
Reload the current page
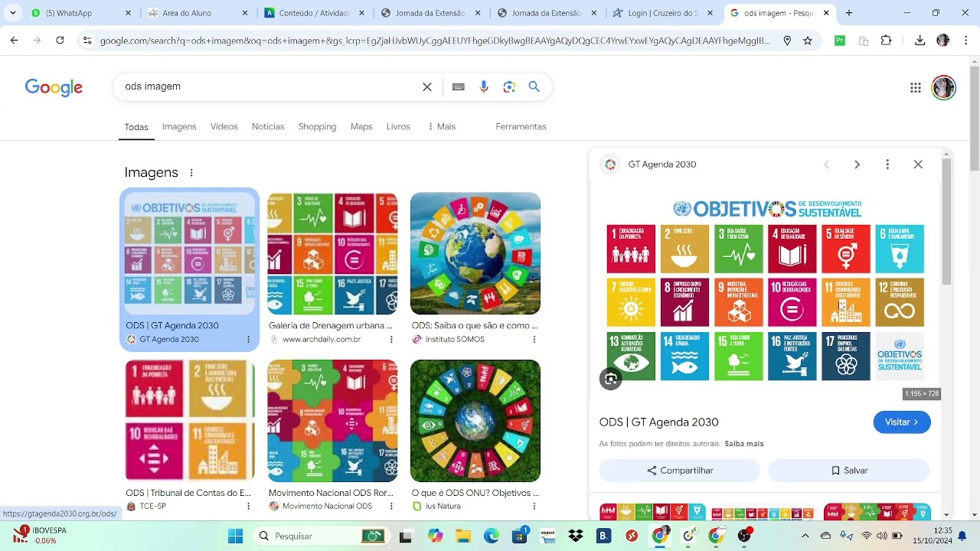pyautogui.click(x=60, y=41)
